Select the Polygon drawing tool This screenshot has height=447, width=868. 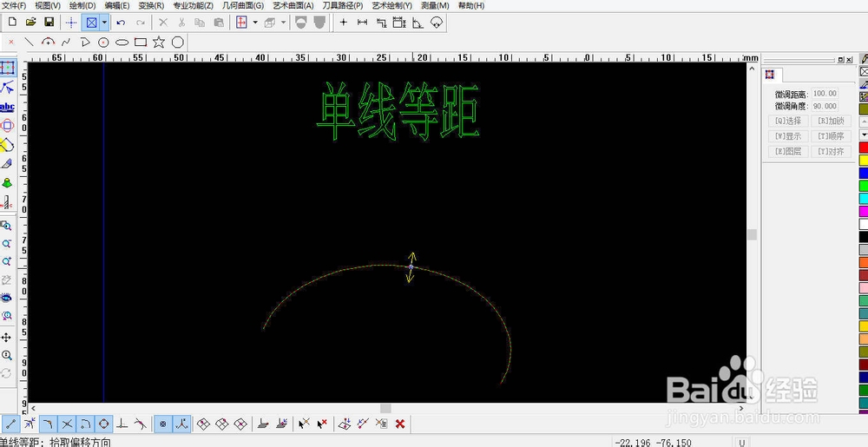click(x=178, y=42)
